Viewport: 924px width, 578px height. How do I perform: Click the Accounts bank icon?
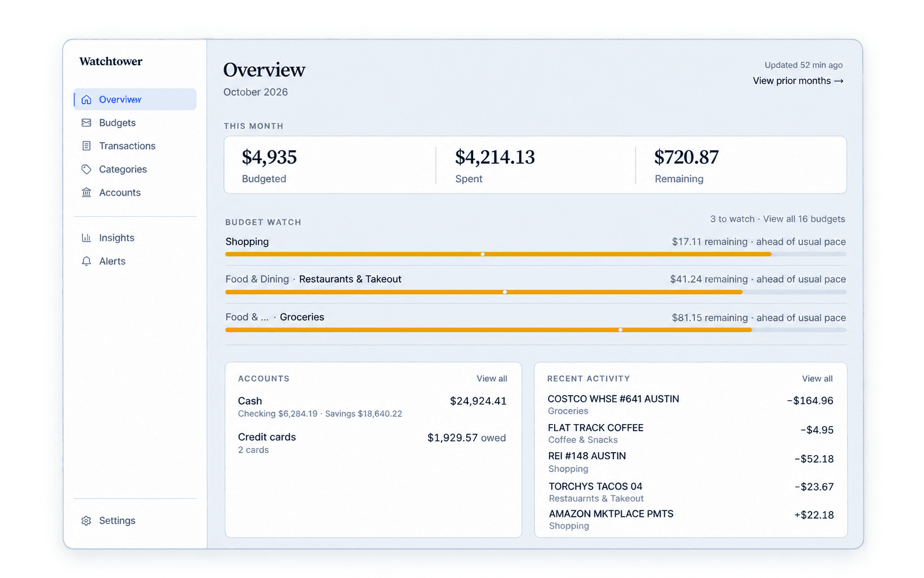point(86,192)
